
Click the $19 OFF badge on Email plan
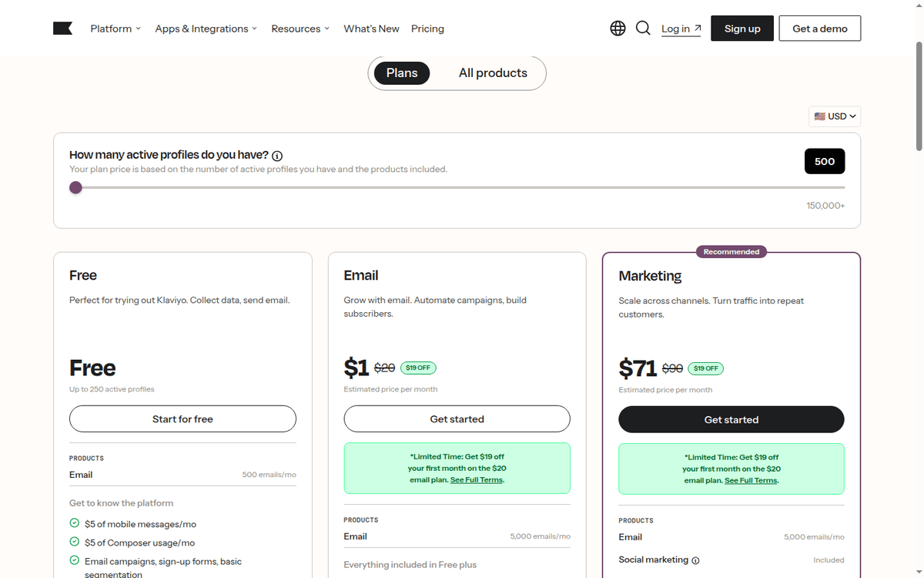pyautogui.click(x=418, y=368)
